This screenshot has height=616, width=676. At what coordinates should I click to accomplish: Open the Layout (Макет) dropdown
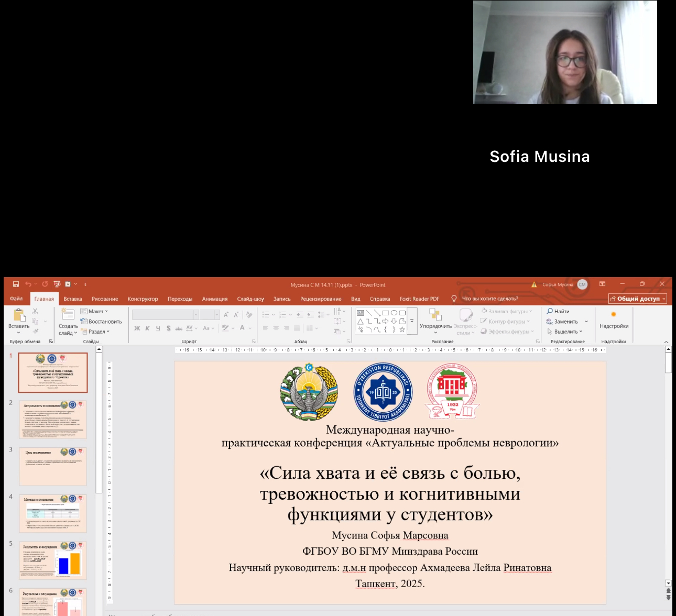(95, 311)
